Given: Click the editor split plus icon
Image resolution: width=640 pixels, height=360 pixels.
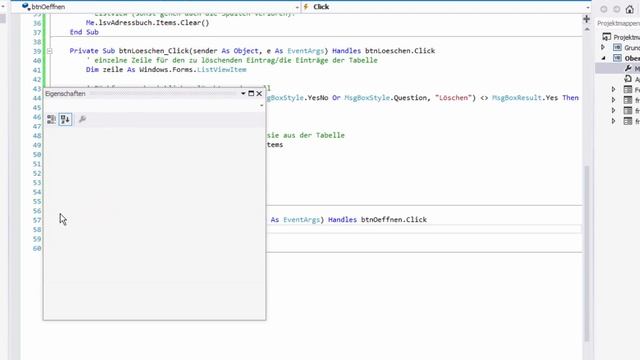Looking at the screenshot, I should coord(587,19).
